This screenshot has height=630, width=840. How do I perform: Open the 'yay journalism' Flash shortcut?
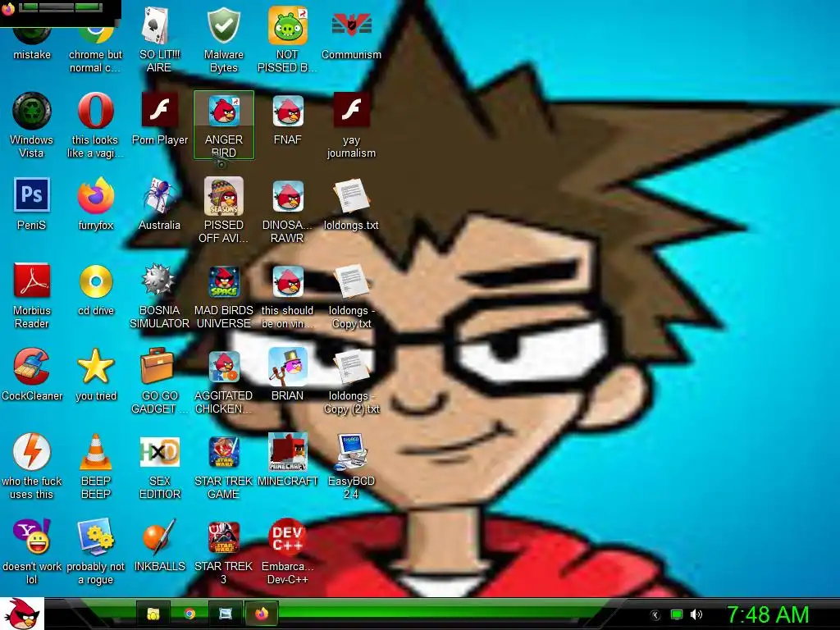tap(351, 125)
